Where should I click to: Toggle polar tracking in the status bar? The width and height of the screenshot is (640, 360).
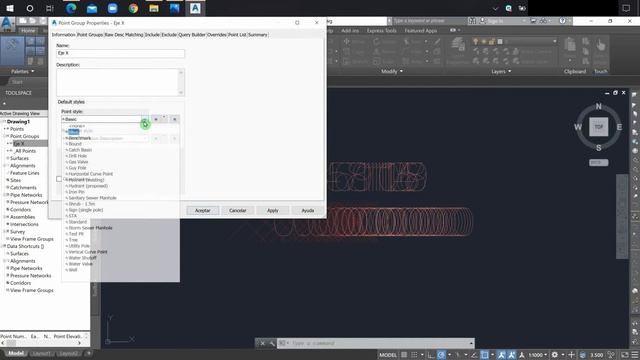(x=441, y=355)
